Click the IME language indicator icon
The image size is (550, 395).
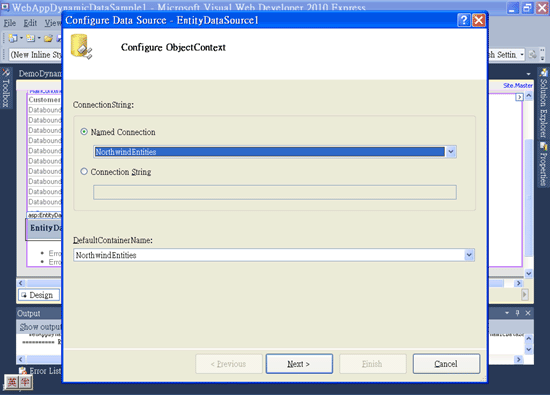[12, 382]
